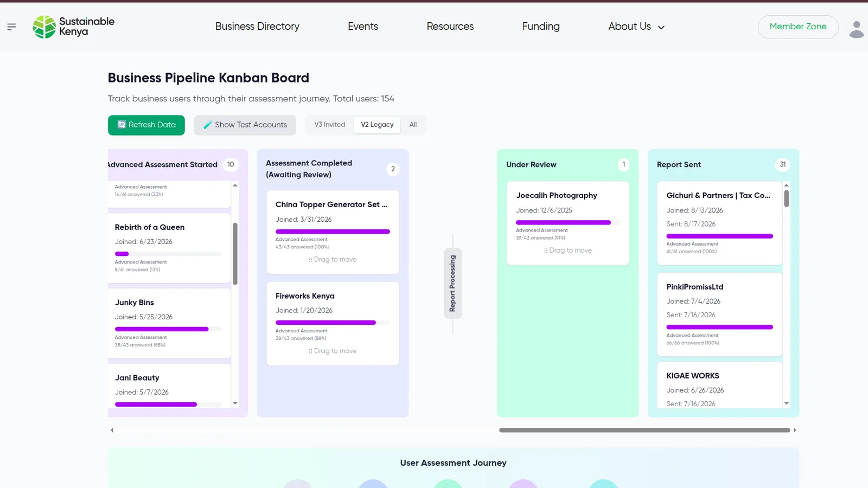The image size is (868, 488).
Task: Click the count badge 10 on Advanced Assessment Started
Action: coord(231,164)
